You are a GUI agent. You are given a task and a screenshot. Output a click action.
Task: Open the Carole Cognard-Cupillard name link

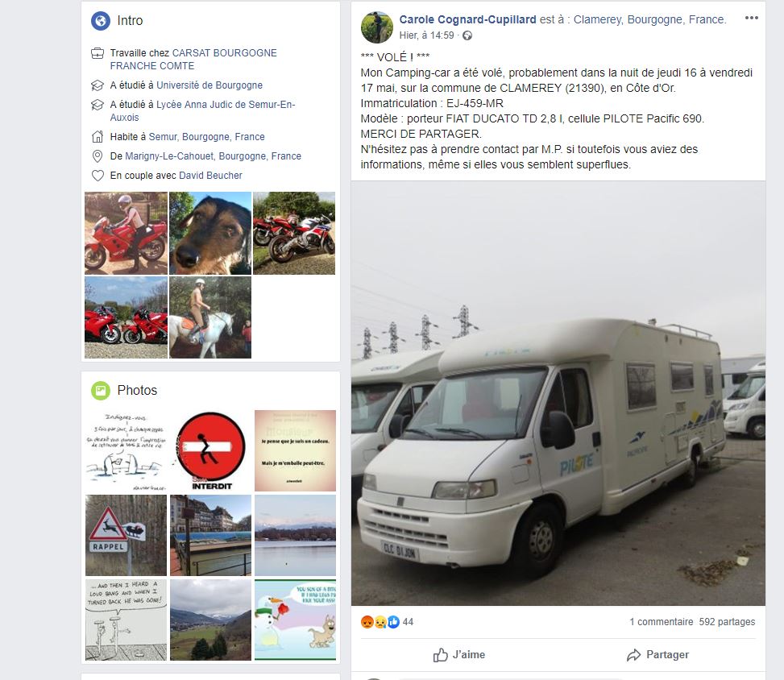click(467, 19)
